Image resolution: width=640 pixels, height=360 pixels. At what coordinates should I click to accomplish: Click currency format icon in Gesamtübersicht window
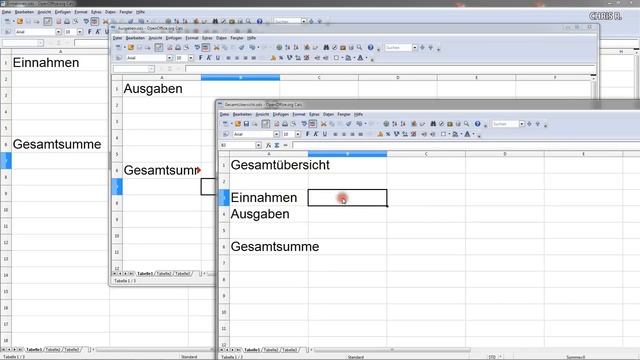point(380,134)
